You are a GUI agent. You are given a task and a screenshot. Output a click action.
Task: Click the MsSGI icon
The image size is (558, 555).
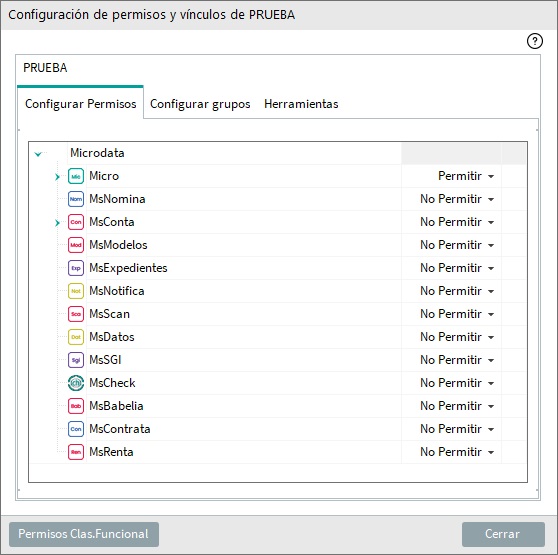pyautogui.click(x=76, y=360)
